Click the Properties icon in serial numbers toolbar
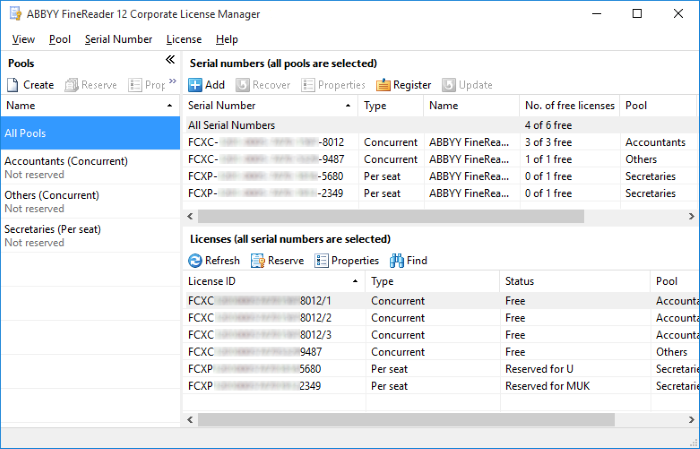The height and width of the screenshot is (449, 700). tap(308, 85)
